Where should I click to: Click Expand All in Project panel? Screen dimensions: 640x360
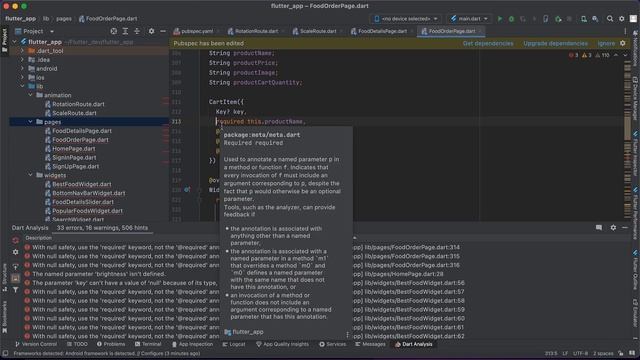[125, 31]
